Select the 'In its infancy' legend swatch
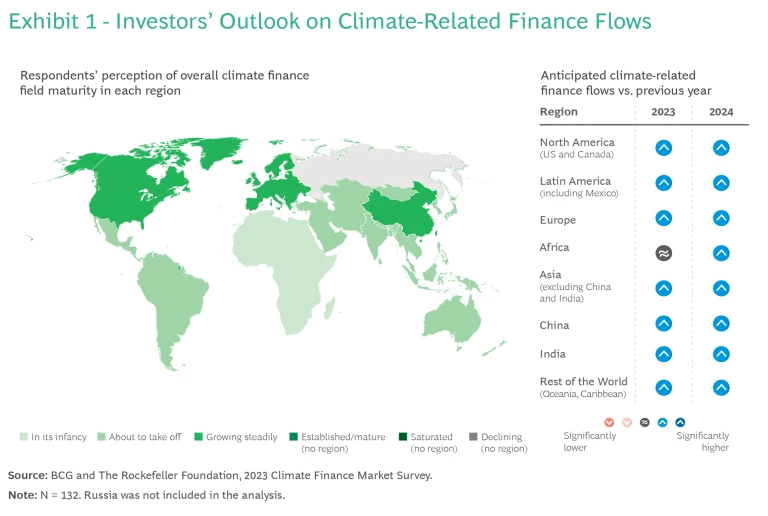 click(x=23, y=437)
